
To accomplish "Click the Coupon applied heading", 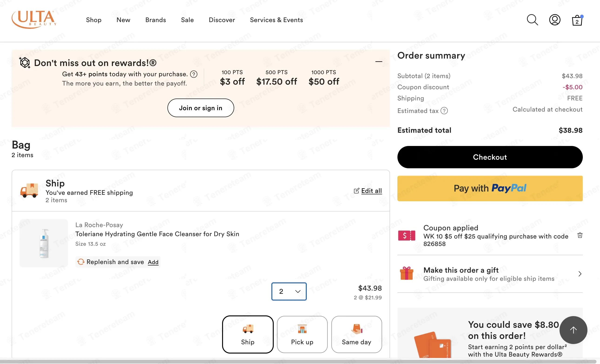I will coord(451,228).
